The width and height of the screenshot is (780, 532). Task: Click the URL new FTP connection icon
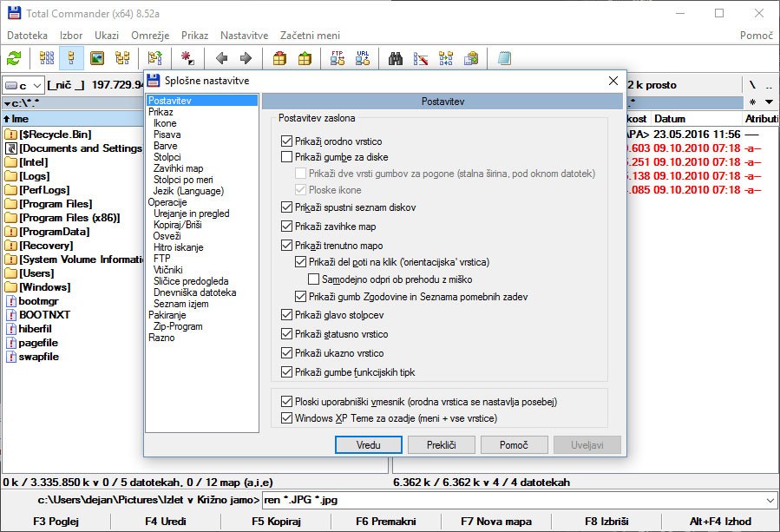tap(363, 58)
